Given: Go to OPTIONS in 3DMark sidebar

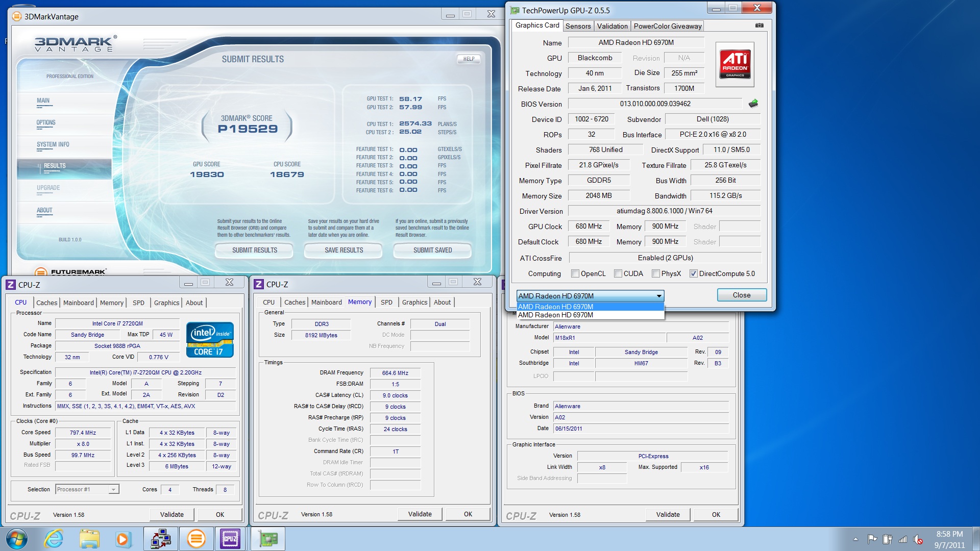Looking at the screenshot, I should click(x=46, y=122).
